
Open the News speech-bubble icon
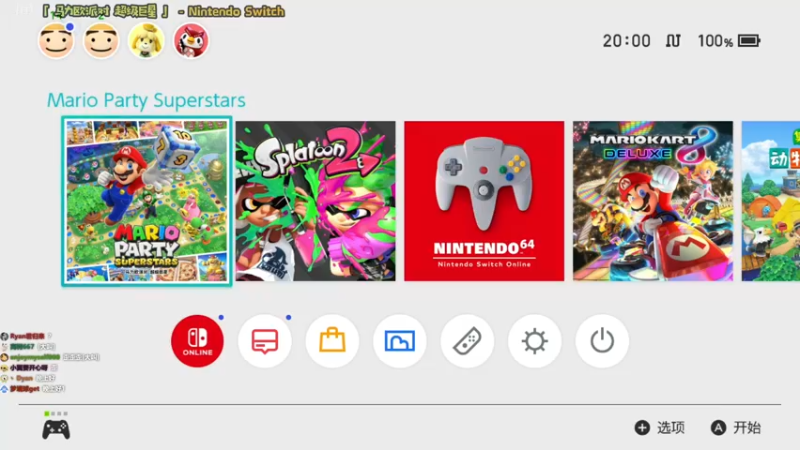pyautogui.click(x=265, y=341)
